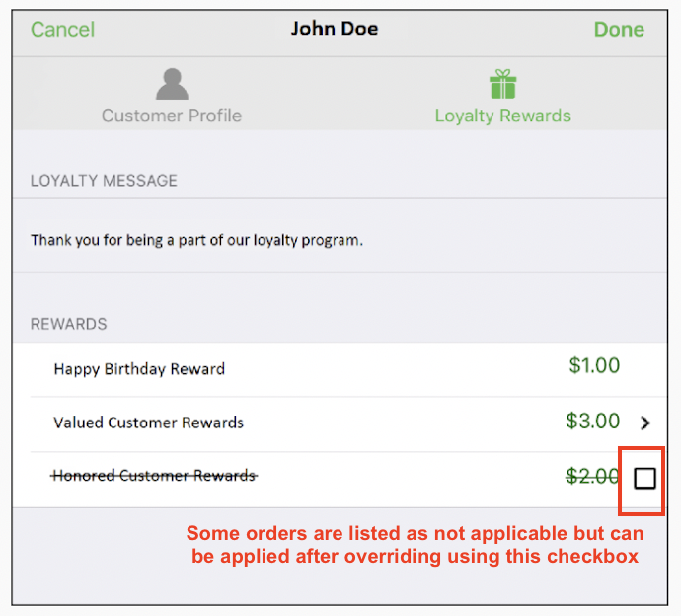The image size is (681, 616).
Task: Click the LOYALTY MESSAGE section header
Action: 104,181
